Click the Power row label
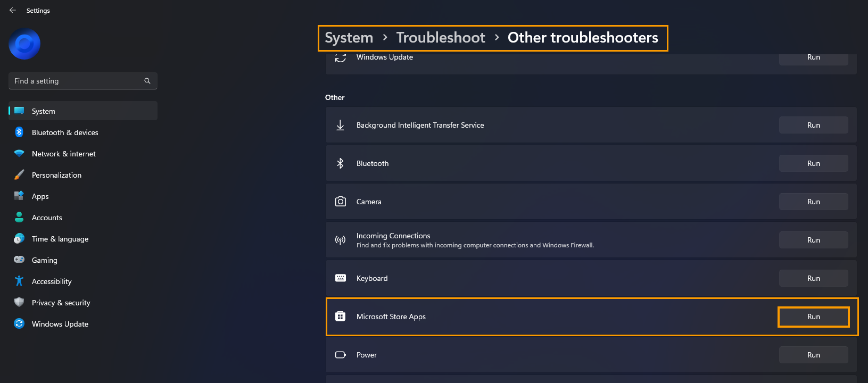868x383 pixels. 367,355
